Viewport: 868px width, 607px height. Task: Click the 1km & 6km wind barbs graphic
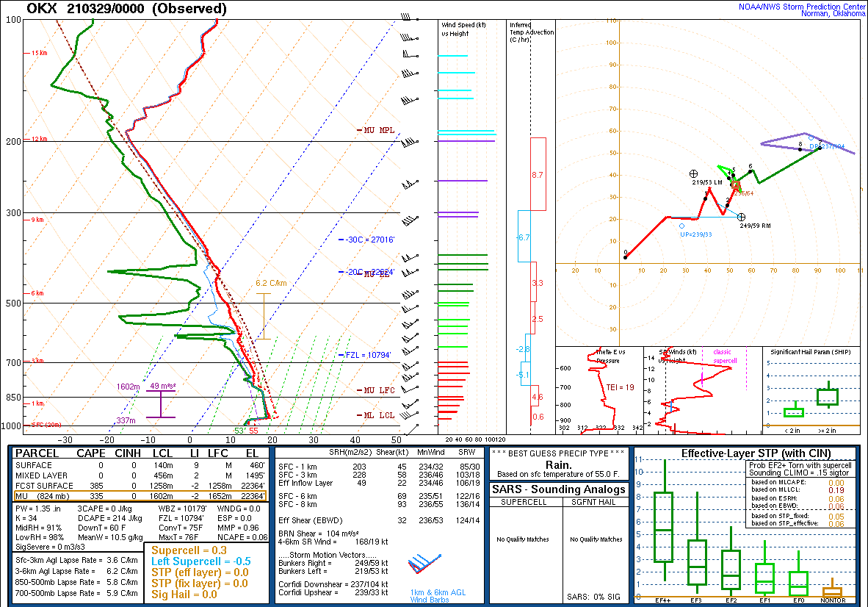pos(424,564)
